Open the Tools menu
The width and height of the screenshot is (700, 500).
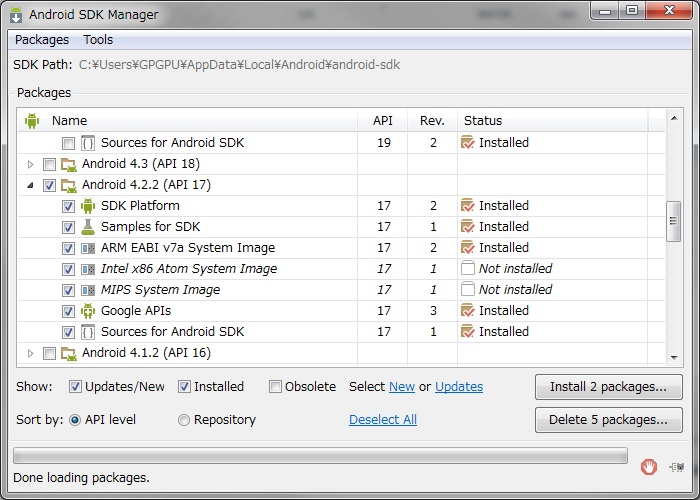[98, 40]
